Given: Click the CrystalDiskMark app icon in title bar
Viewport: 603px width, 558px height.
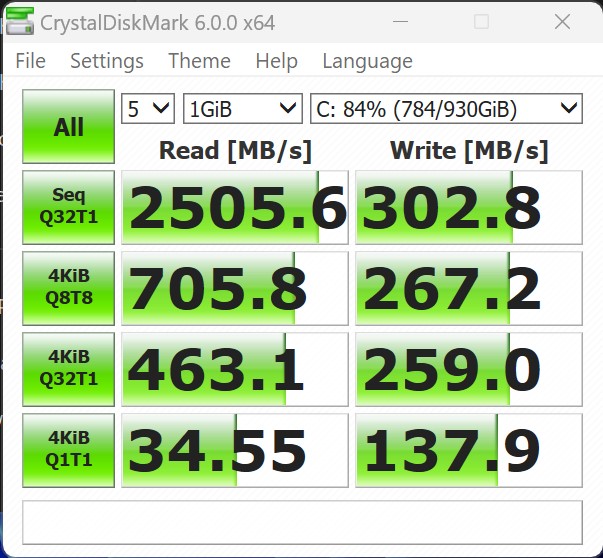Looking at the screenshot, I should tap(20, 22).
